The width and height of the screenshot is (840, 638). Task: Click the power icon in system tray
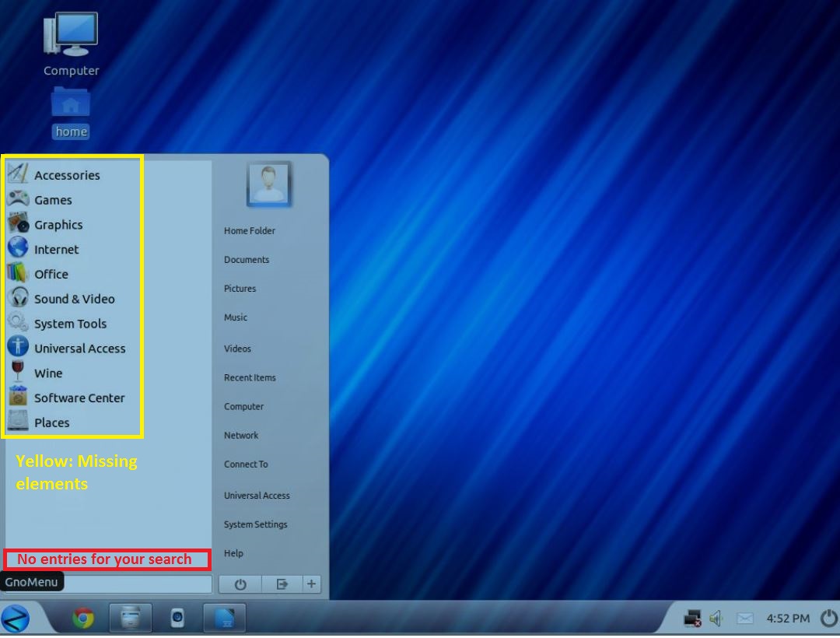pyautogui.click(x=828, y=619)
